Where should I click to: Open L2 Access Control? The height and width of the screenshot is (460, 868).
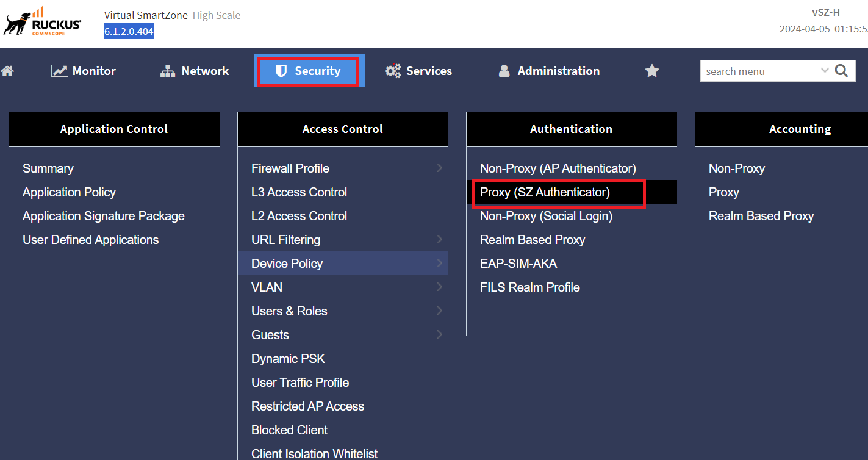(x=299, y=216)
